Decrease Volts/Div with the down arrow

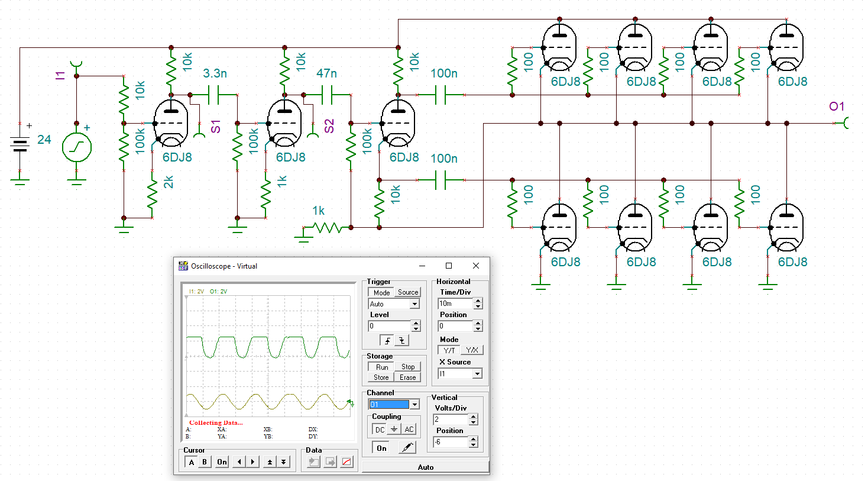(x=473, y=422)
